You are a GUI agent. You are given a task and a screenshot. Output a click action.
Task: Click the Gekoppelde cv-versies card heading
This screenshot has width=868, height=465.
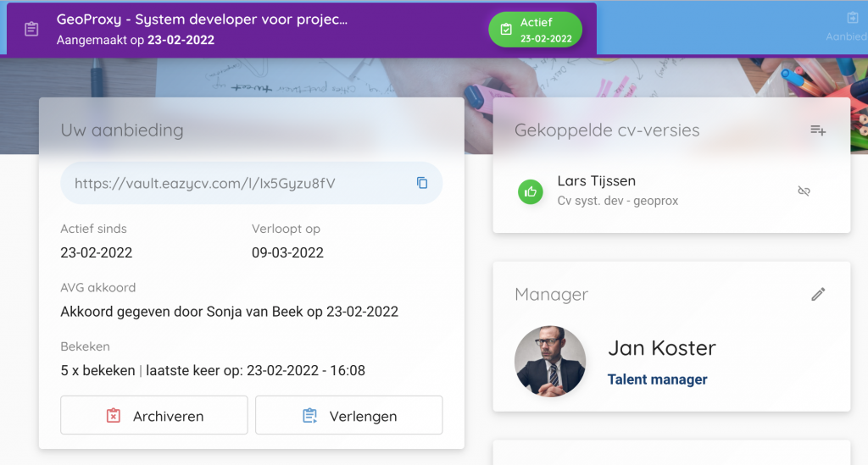607,130
